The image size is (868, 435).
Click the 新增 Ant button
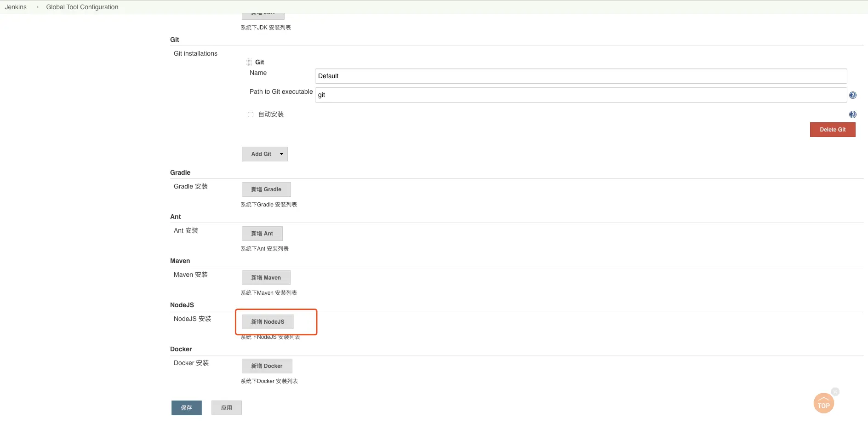pos(262,234)
